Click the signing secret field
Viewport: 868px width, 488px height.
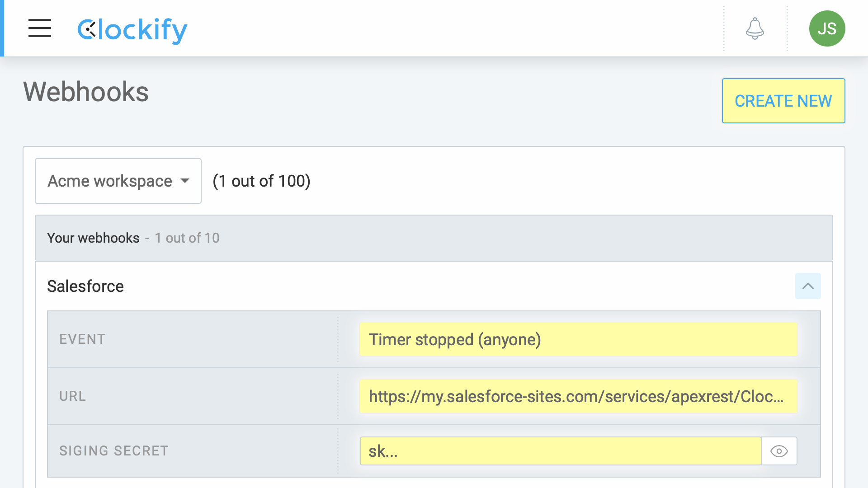(560, 451)
